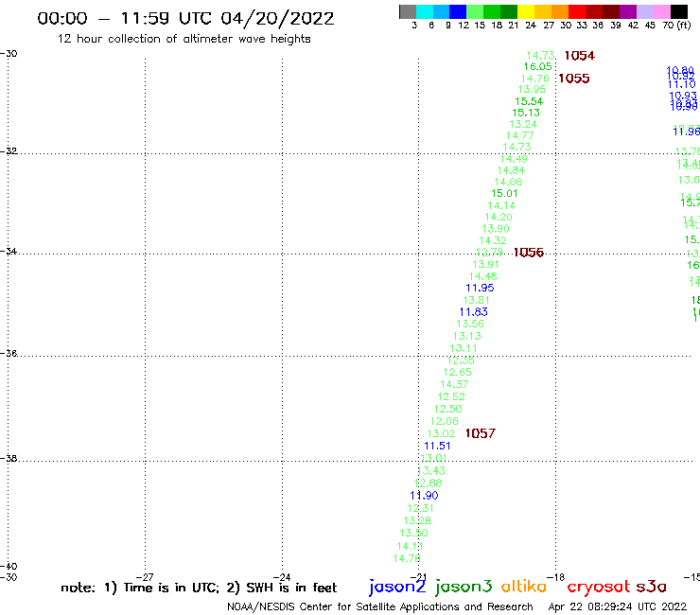
Task: Click the track time label 1055
Action: coord(574,79)
